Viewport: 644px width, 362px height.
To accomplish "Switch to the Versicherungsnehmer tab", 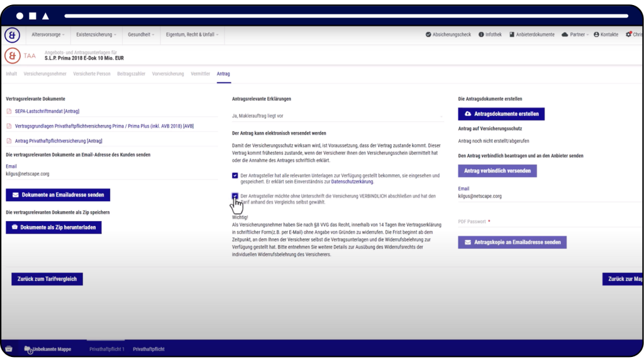I will point(45,74).
